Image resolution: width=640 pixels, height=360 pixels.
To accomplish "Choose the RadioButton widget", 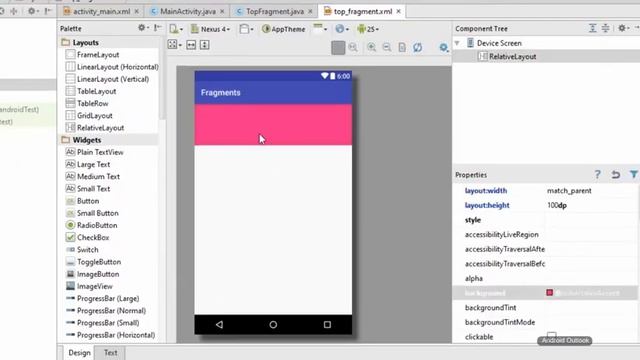I will pyautogui.click(x=91, y=225).
